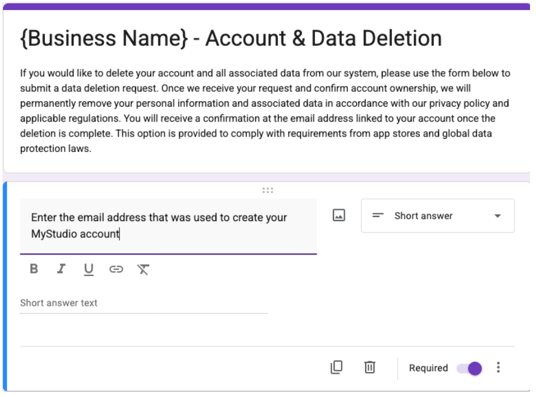536x397 pixels.
Task: Click the Short answer text placeholder field
Action: pyautogui.click(x=144, y=303)
